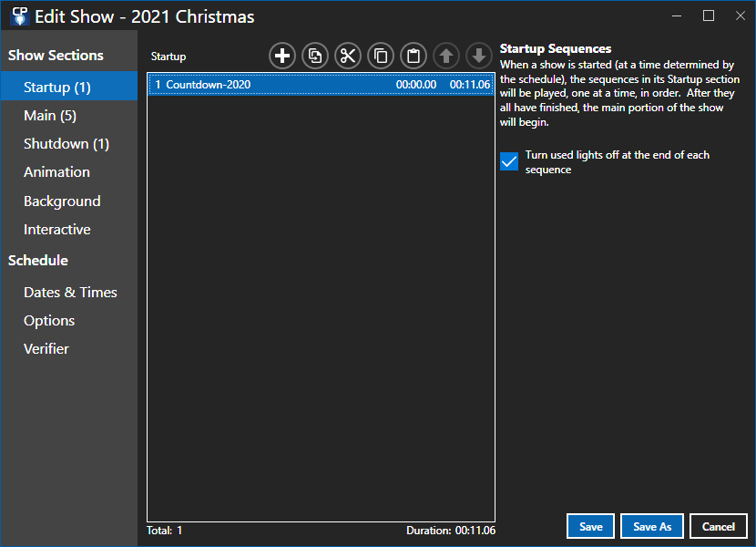This screenshot has width=756, height=547.
Task: Click the Paste clipboard icon
Action: pos(414,56)
